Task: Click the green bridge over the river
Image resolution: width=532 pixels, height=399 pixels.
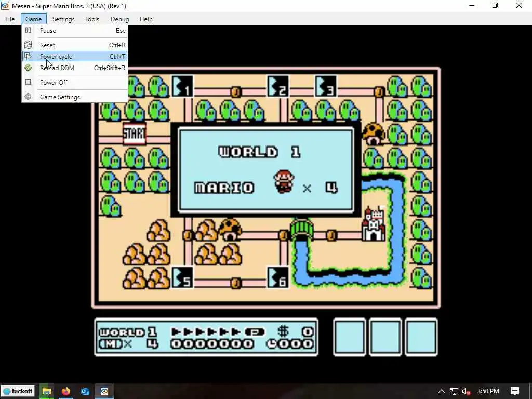Action: click(302, 230)
